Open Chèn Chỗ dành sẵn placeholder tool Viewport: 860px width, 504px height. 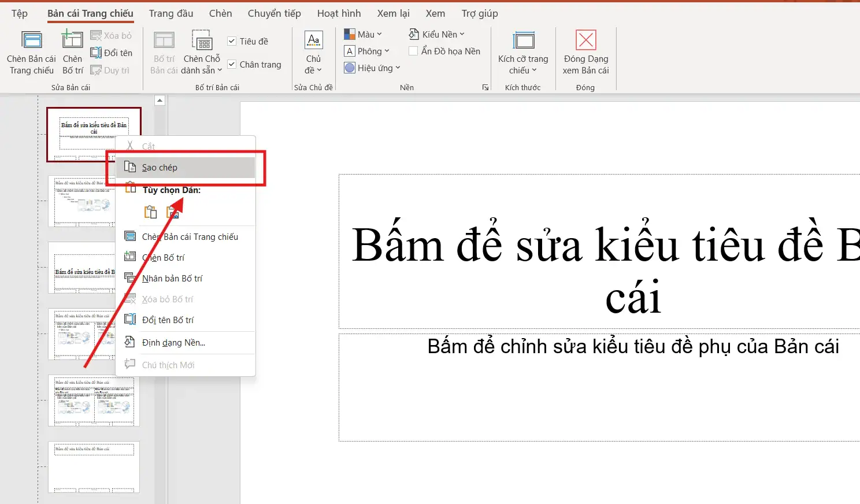pyautogui.click(x=201, y=52)
